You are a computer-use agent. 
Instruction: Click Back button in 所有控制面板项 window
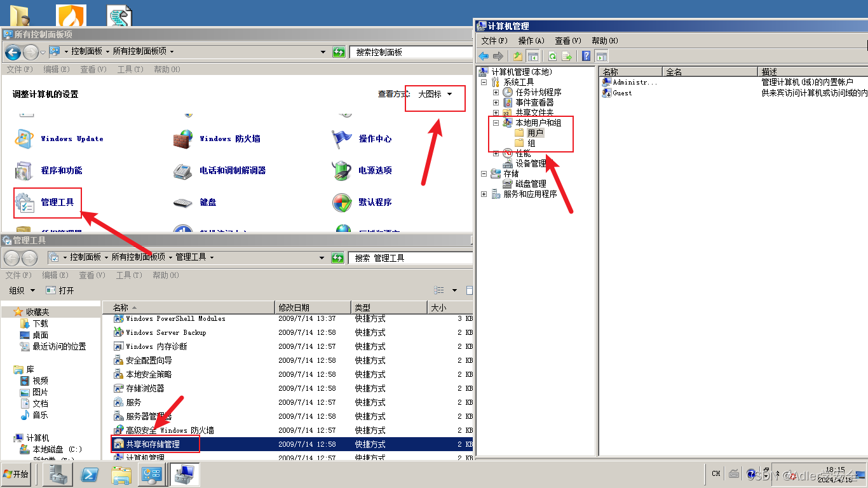tap(13, 52)
